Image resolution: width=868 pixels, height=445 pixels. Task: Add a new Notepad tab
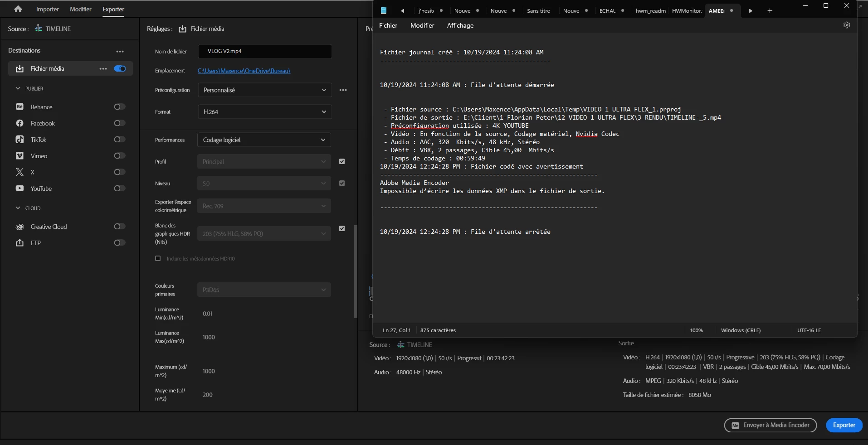pos(770,10)
